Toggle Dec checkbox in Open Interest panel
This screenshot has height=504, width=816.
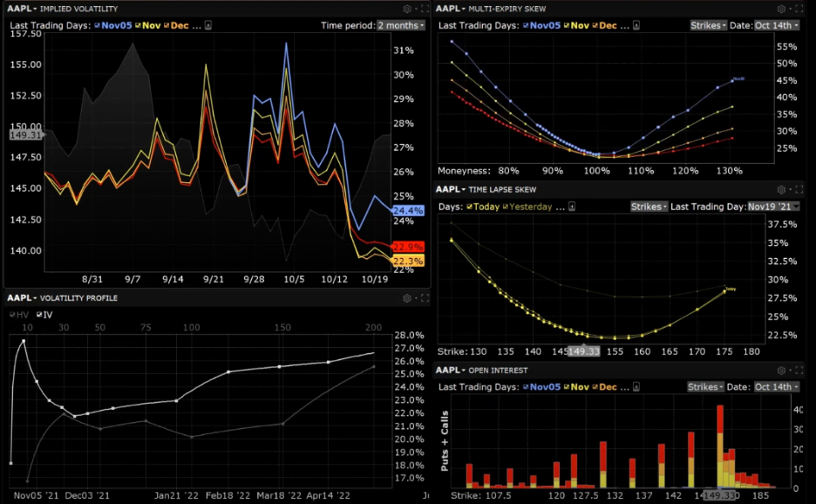tap(595, 387)
